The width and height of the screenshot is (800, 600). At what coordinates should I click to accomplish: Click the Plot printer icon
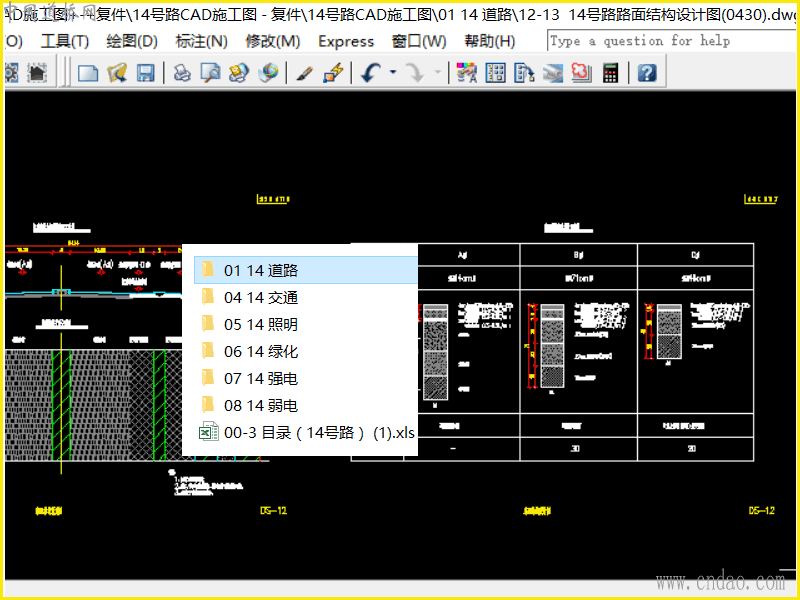[x=182, y=73]
